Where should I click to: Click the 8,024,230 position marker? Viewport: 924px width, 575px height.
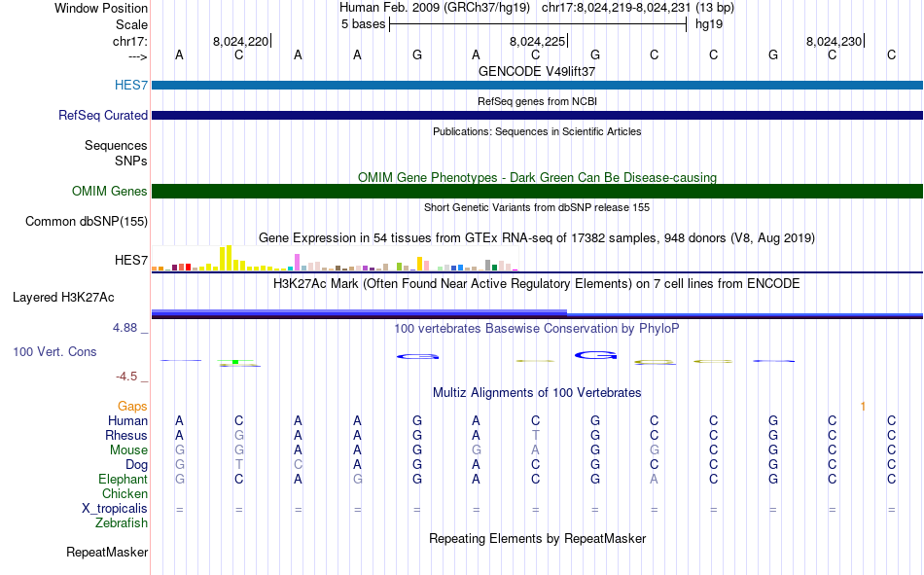pyautogui.click(x=834, y=41)
